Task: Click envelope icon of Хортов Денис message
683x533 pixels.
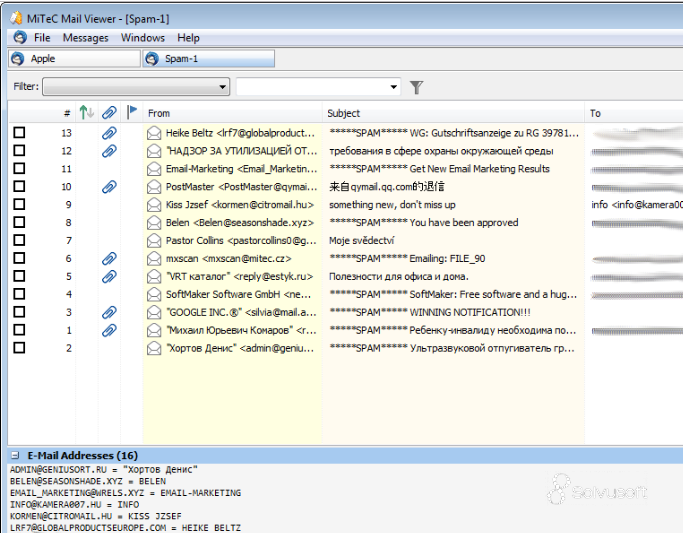Action: tap(154, 348)
